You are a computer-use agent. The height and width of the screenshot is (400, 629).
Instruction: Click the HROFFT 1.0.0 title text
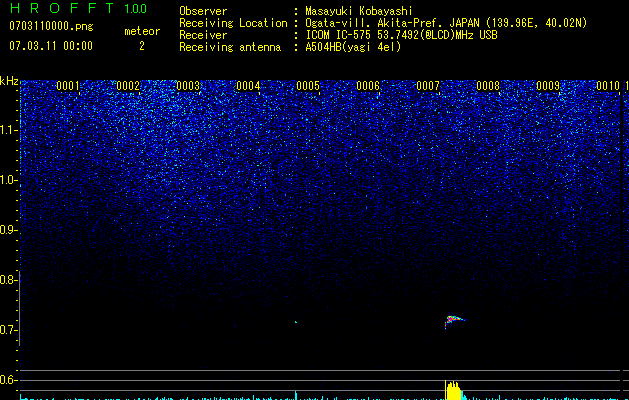[78, 8]
